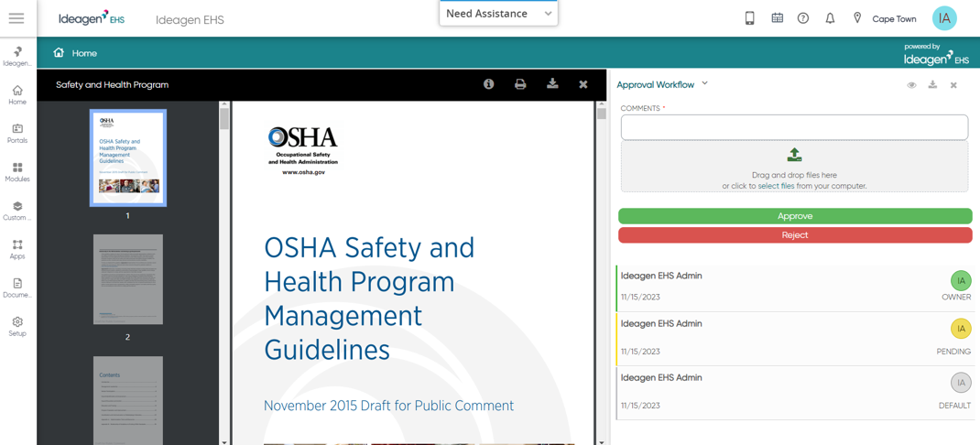Click the Reject button

(795, 235)
